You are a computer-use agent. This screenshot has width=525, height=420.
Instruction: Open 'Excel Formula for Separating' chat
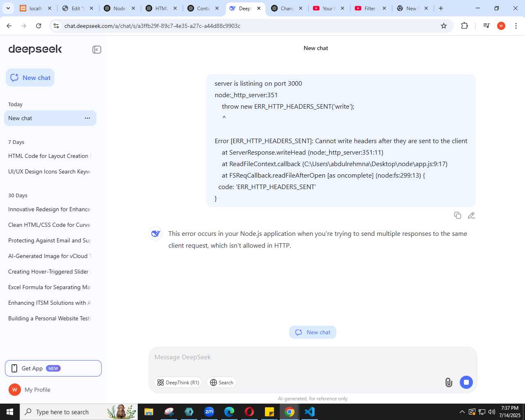(50, 287)
